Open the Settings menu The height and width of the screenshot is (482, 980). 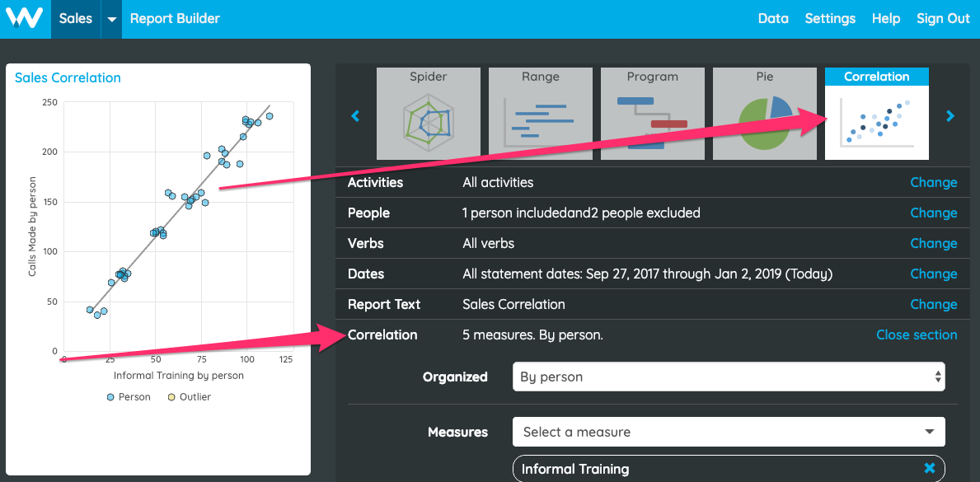coord(830,18)
